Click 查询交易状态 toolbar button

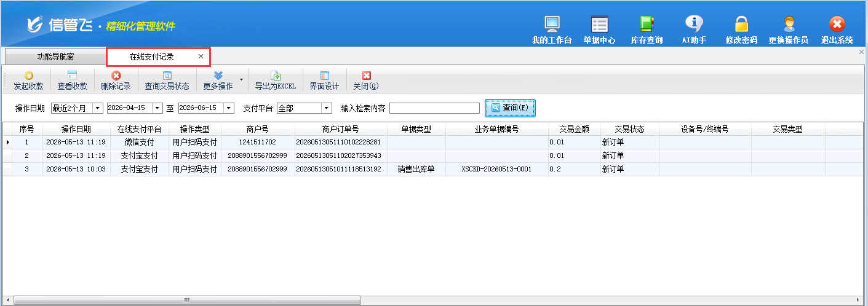coord(167,81)
